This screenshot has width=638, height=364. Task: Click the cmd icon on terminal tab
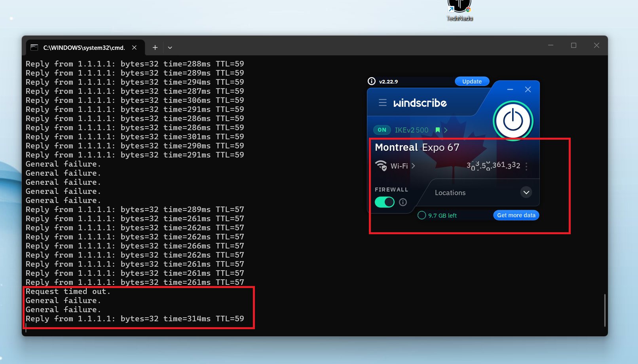[x=34, y=47]
